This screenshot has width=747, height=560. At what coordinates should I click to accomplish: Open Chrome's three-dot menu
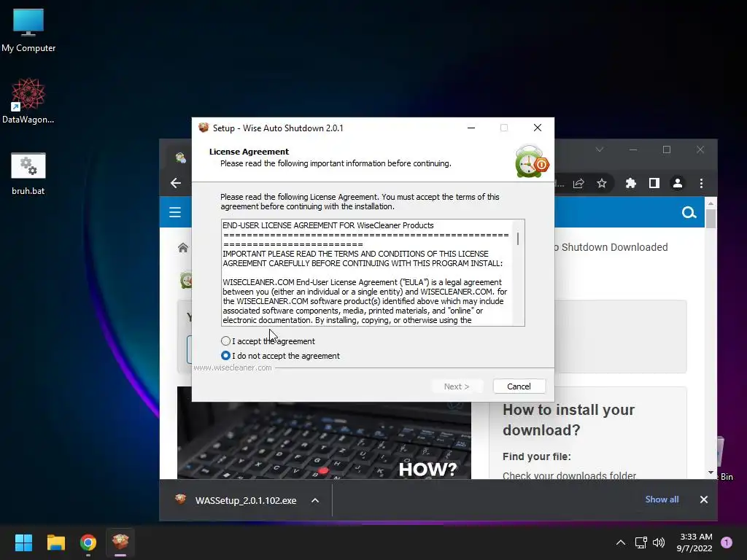tap(701, 183)
